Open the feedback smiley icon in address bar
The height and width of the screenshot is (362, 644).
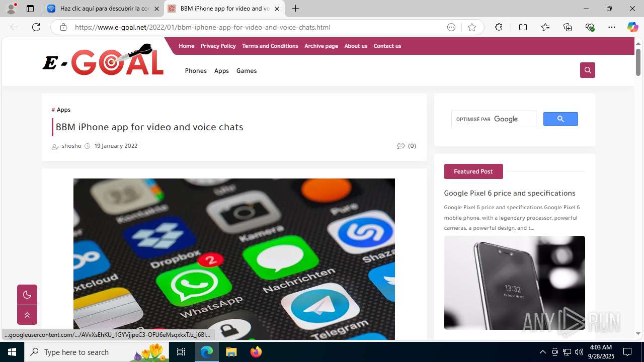(x=451, y=27)
